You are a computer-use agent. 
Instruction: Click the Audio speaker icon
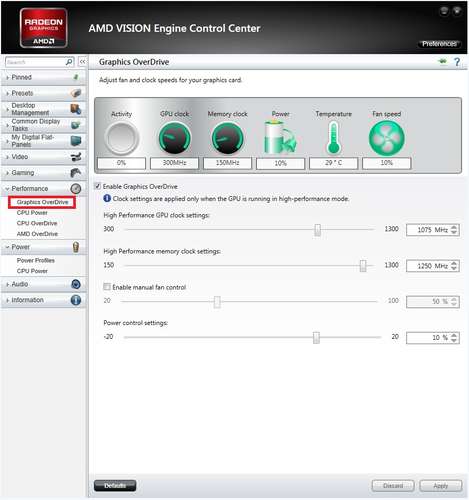[x=76, y=284]
